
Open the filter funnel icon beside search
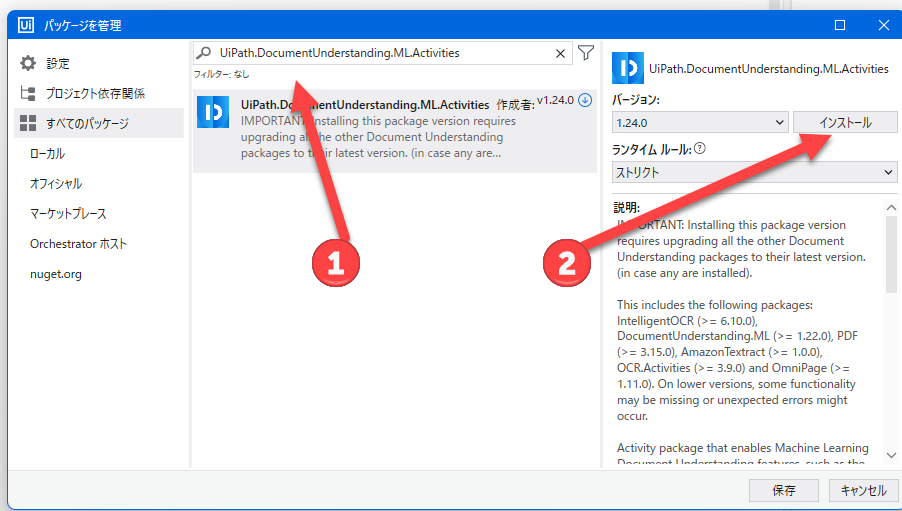tap(586, 53)
